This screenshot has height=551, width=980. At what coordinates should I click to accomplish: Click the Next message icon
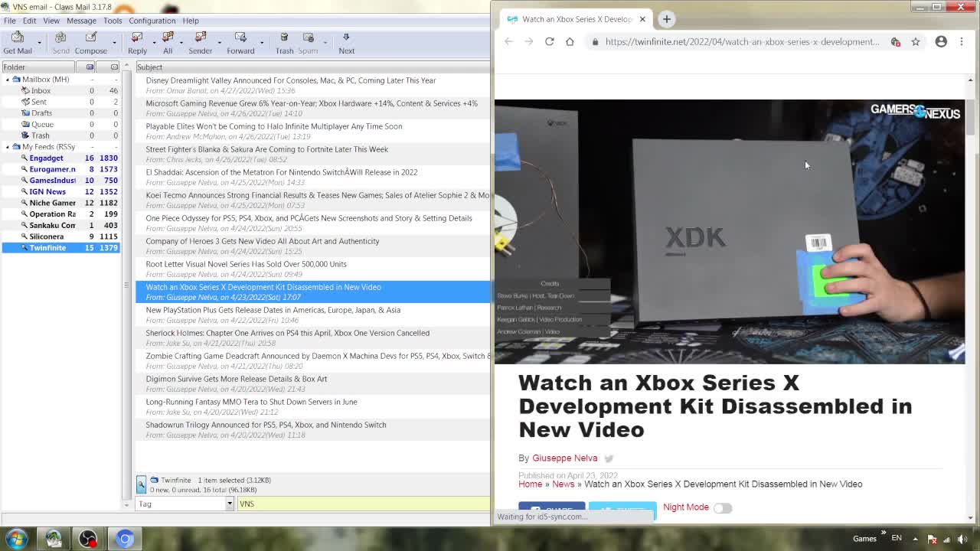point(346,43)
